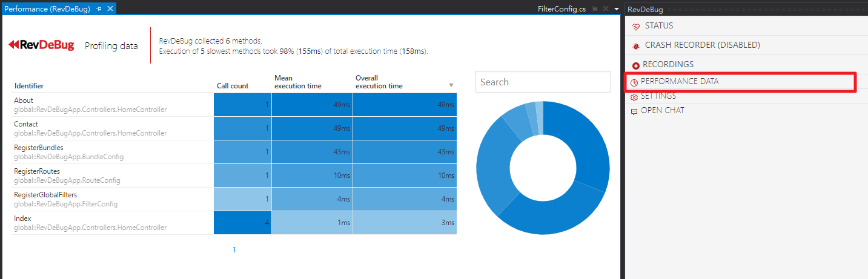Go to page 1 in pagination
The image size is (868, 279).
(234, 250)
